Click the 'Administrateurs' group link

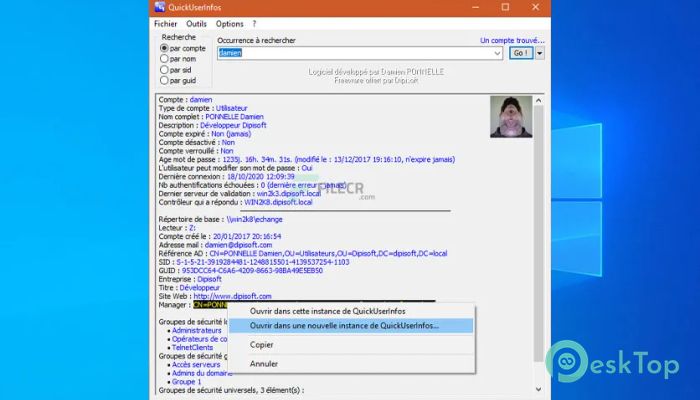[197, 331]
